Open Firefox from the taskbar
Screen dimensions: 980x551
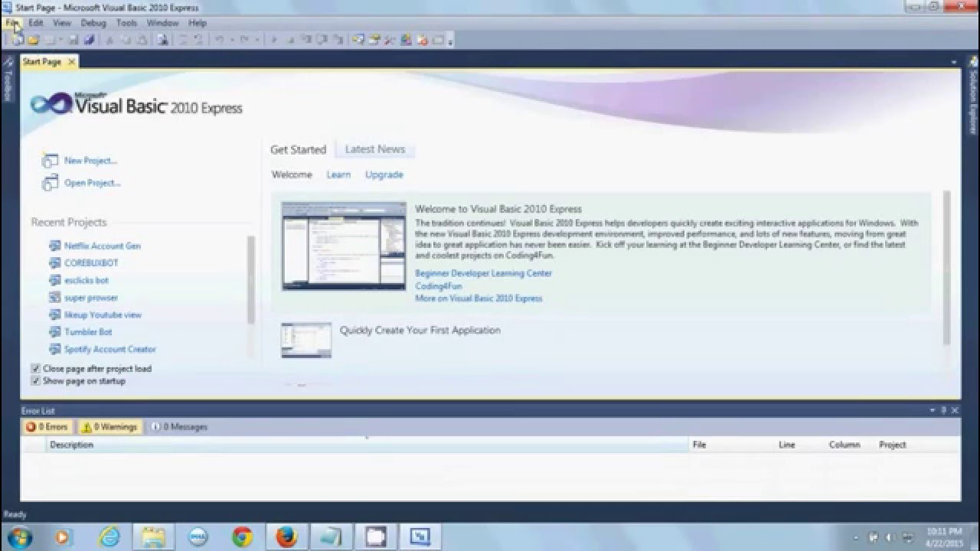pyautogui.click(x=286, y=536)
